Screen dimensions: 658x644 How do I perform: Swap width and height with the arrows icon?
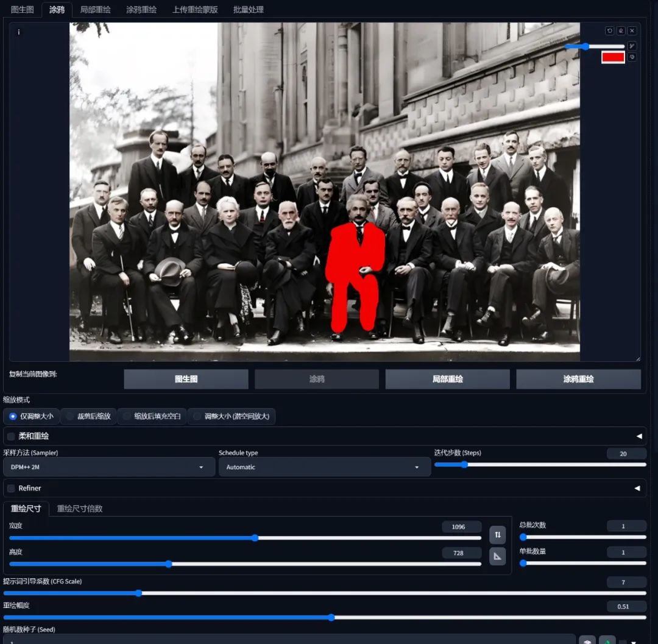[x=497, y=534]
